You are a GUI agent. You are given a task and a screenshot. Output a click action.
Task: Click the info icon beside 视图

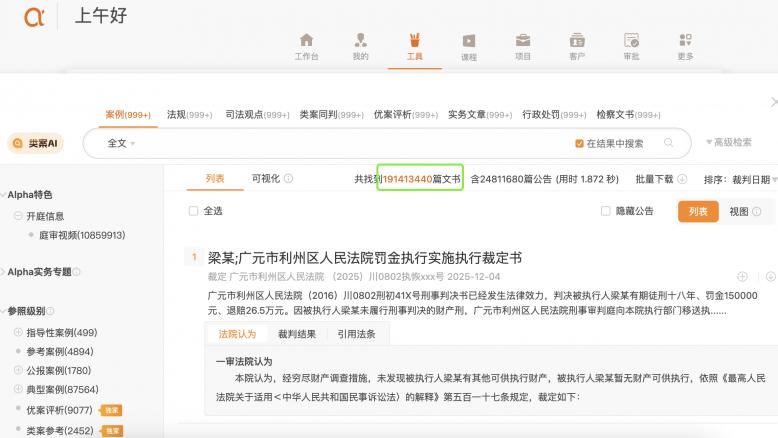[x=757, y=211]
